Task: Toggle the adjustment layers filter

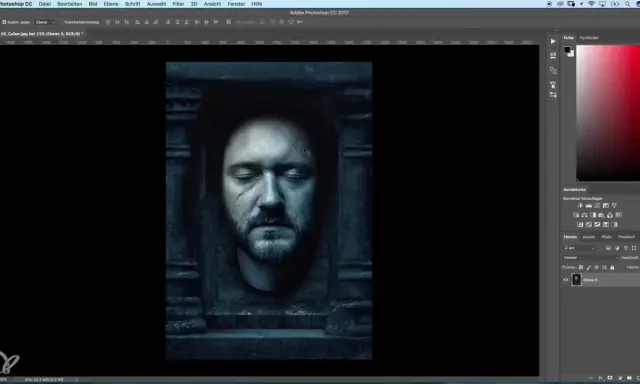Action: (617, 248)
